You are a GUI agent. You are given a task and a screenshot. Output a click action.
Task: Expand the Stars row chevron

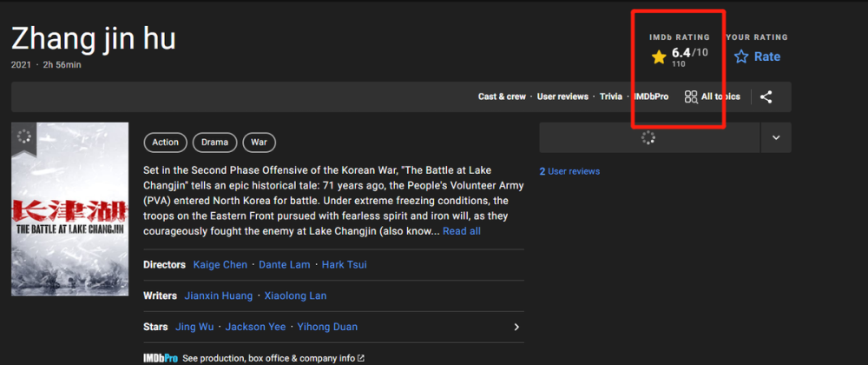tap(516, 327)
